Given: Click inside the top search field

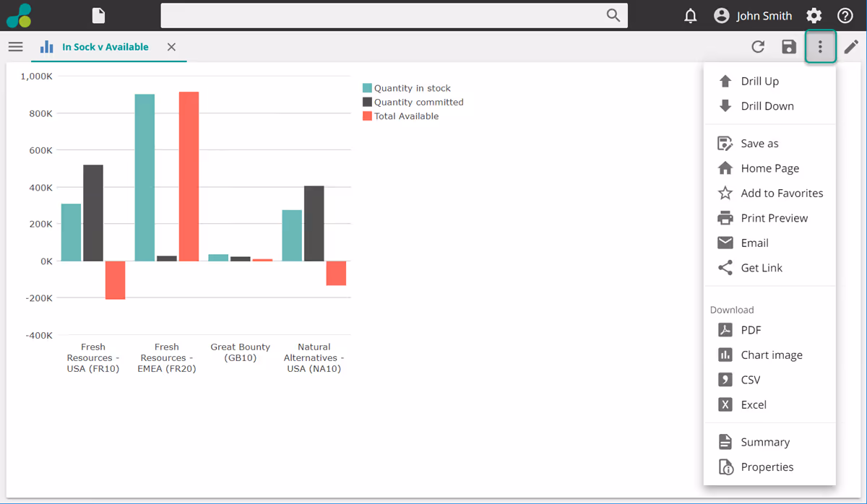Looking at the screenshot, I should point(383,16).
